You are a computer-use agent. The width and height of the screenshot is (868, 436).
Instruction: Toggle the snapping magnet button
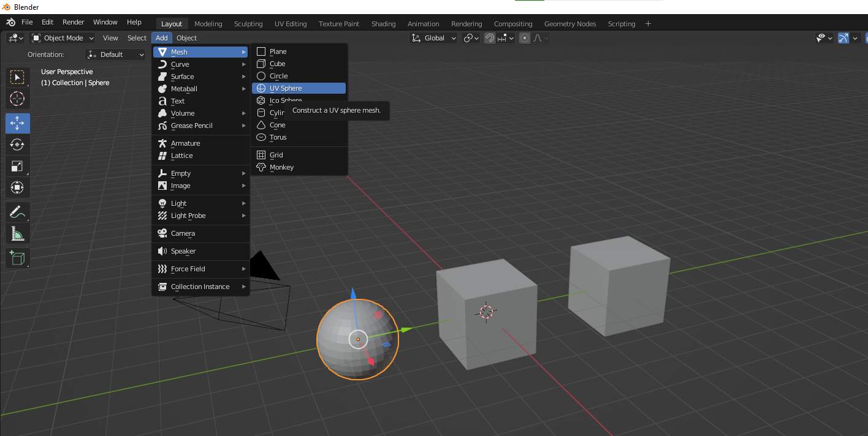pos(490,38)
